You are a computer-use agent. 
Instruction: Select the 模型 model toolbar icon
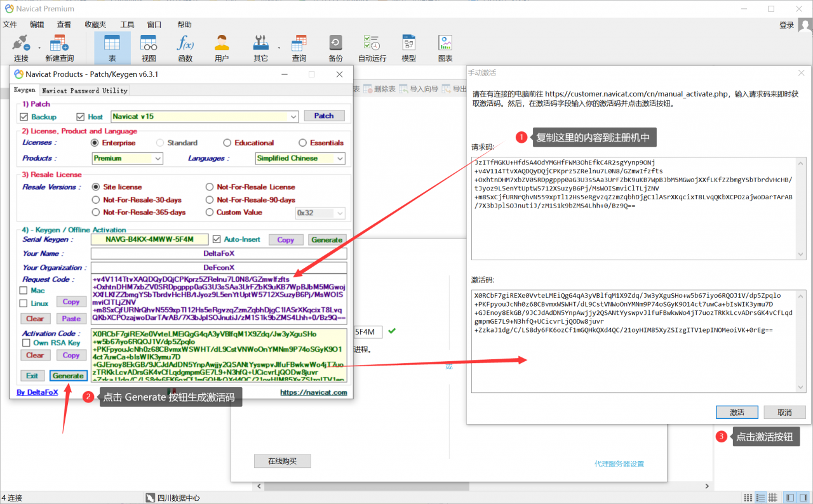pyautogui.click(x=408, y=48)
